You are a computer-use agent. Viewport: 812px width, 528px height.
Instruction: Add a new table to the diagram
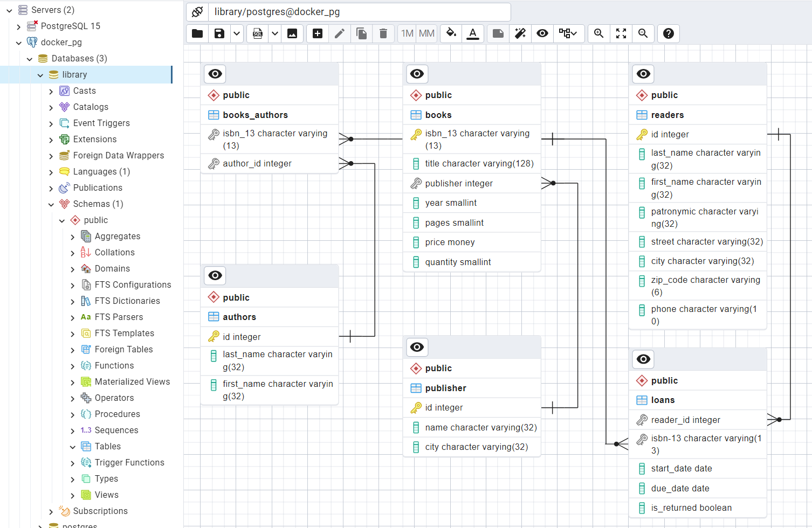tap(317, 33)
